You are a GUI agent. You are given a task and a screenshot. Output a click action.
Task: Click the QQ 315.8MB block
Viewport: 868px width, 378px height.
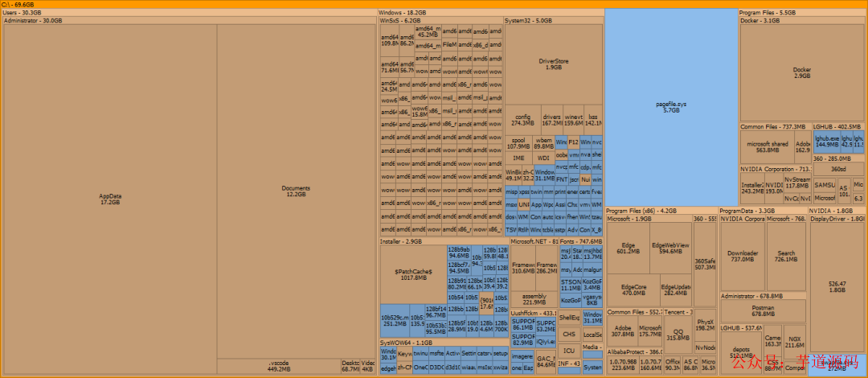[678, 335]
